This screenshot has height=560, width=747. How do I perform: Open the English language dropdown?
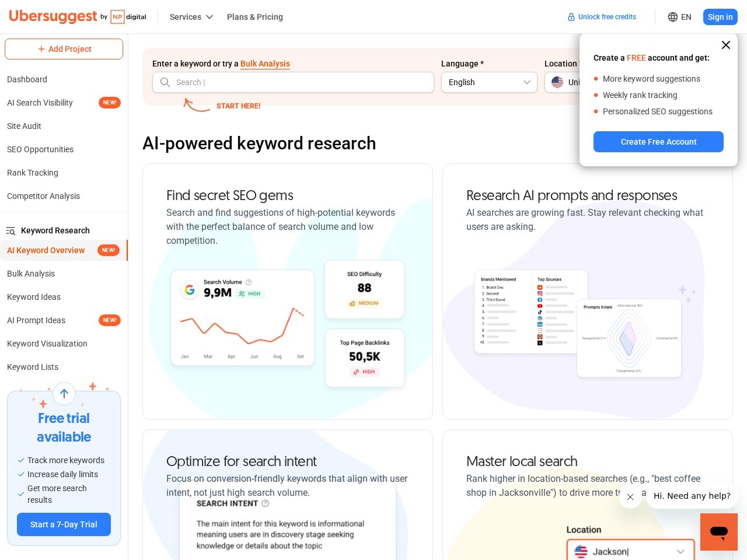(489, 82)
